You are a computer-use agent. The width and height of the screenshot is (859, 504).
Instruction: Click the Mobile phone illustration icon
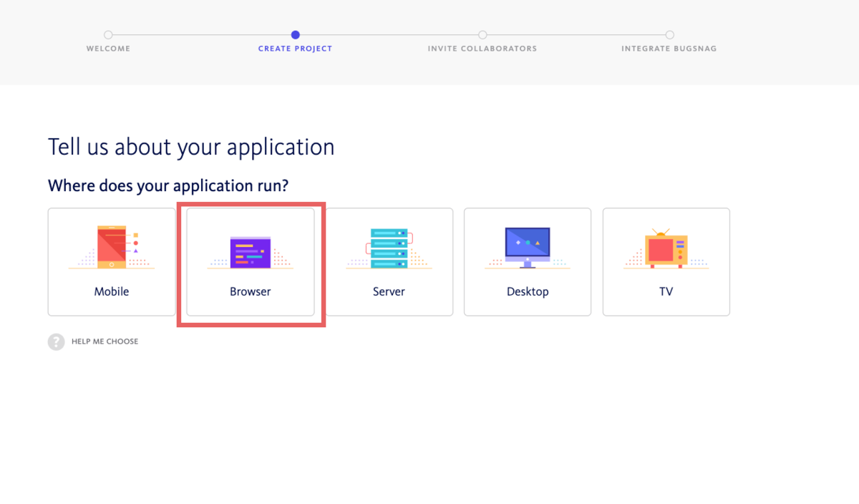[112, 248]
